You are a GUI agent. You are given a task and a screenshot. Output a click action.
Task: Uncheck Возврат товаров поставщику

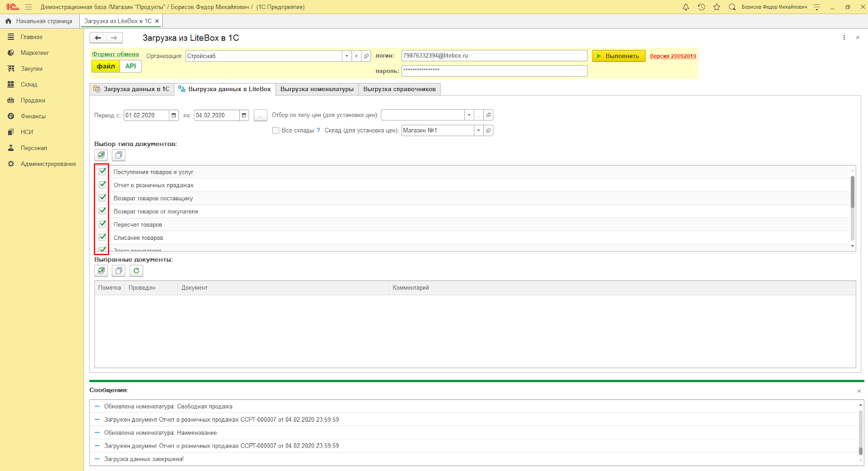103,198
